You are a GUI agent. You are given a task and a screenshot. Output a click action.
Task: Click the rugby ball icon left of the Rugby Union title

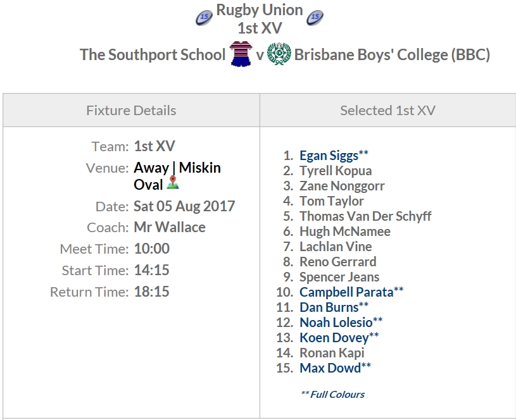point(205,17)
